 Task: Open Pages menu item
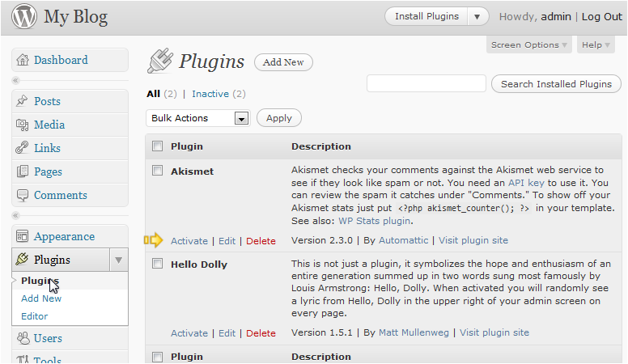coord(48,171)
